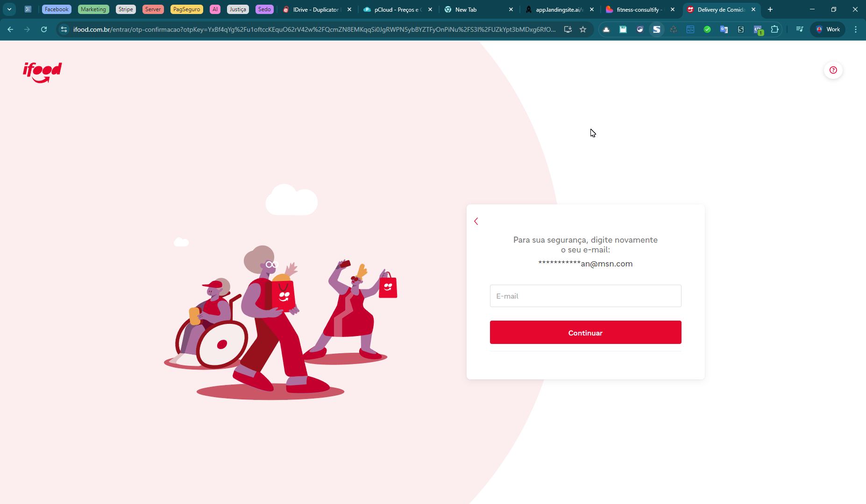Open the green checkmark extension
This screenshot has height=504, width=866.
coord(707,29)
